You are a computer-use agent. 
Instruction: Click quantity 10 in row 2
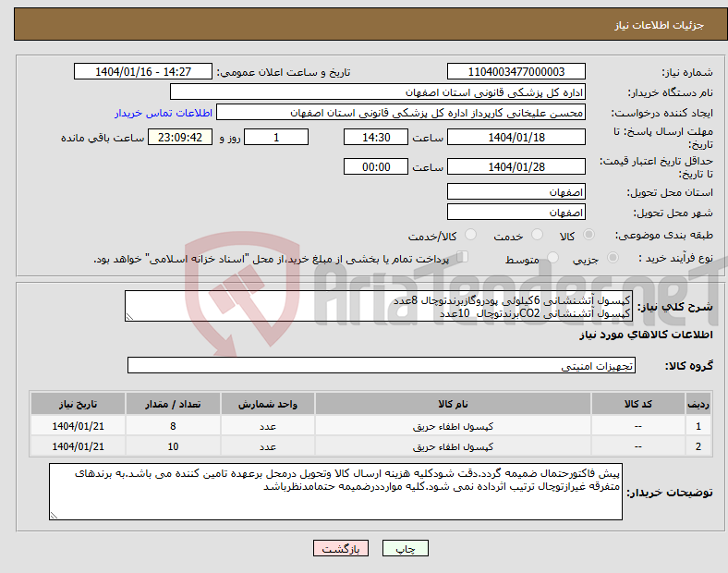[173, 446]
